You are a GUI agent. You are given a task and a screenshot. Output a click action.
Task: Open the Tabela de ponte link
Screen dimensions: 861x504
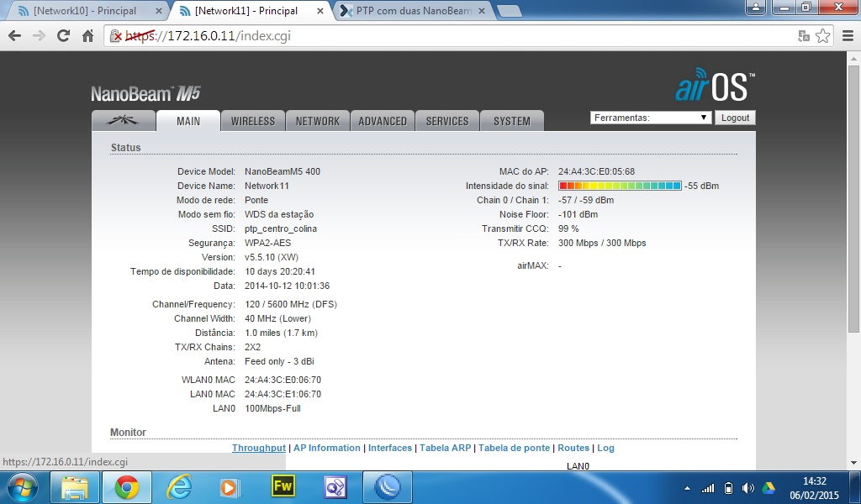pos(514,448)
